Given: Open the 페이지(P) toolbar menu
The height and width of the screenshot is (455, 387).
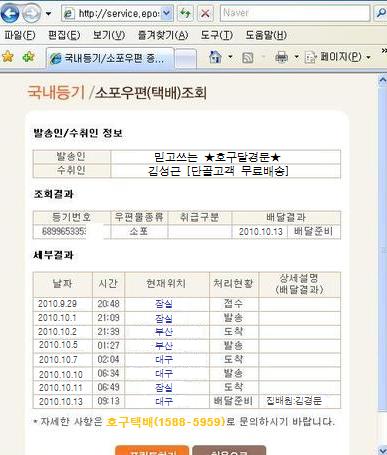Looking at the screenshot, I should point(338,57).
